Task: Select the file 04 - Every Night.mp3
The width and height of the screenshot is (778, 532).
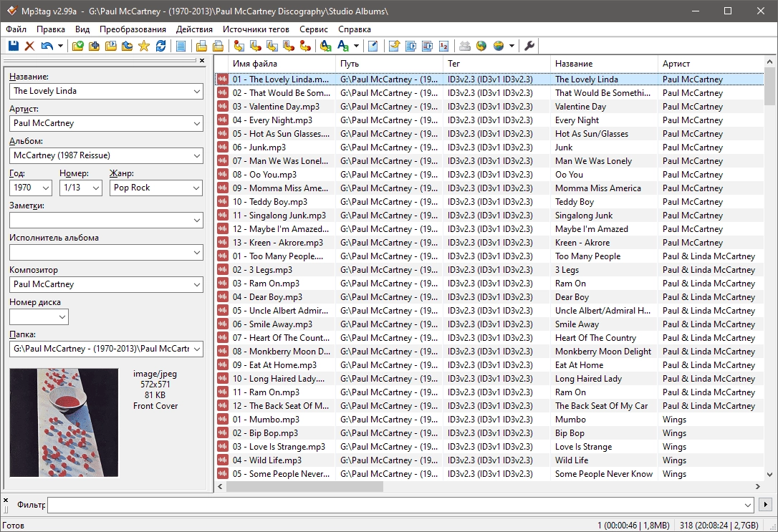Action: 490,120
